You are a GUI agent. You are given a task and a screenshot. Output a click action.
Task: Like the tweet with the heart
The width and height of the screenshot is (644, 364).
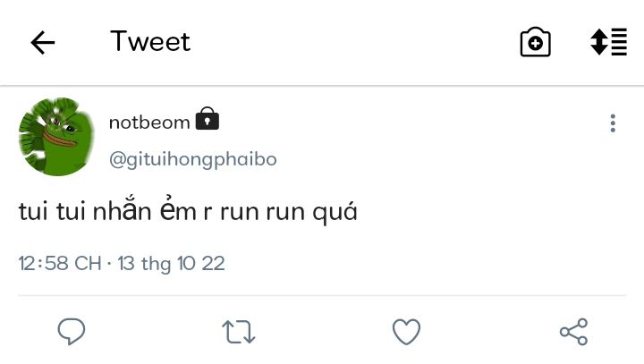[406, 332]
